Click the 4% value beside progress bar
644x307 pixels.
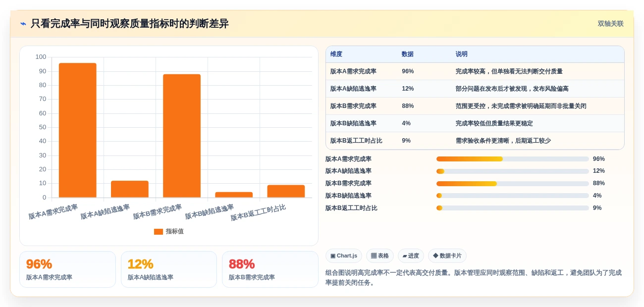coord(597,196)
